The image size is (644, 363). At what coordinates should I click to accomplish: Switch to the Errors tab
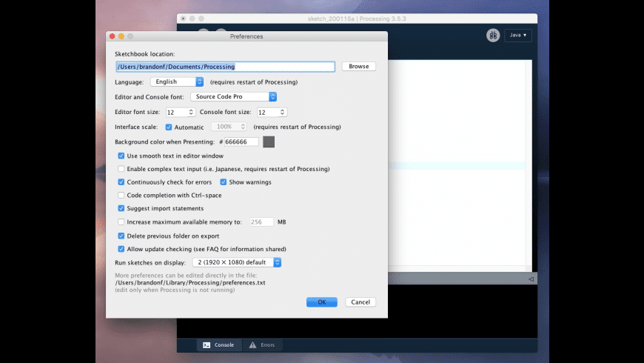pyautogui.click(x=261, y=345)
